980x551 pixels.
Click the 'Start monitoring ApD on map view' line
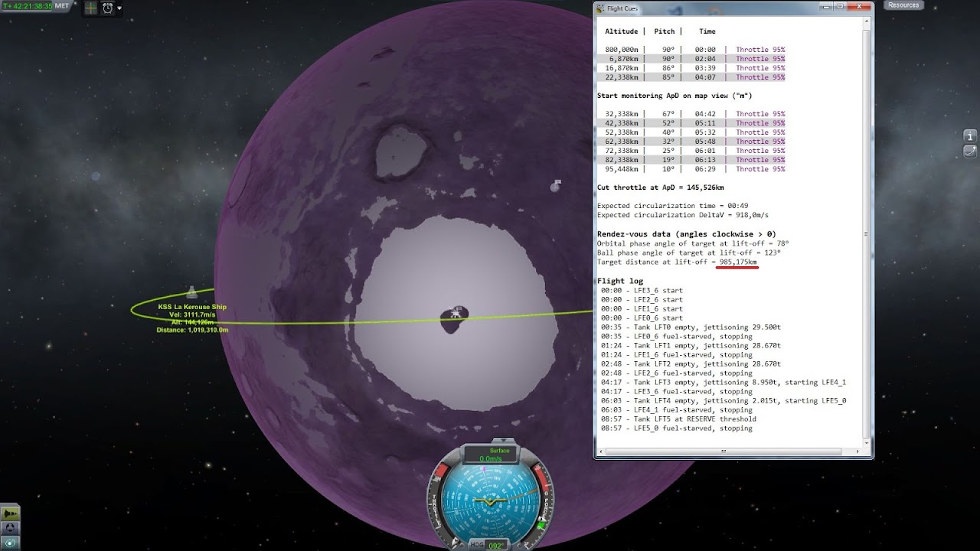(675, 96)
